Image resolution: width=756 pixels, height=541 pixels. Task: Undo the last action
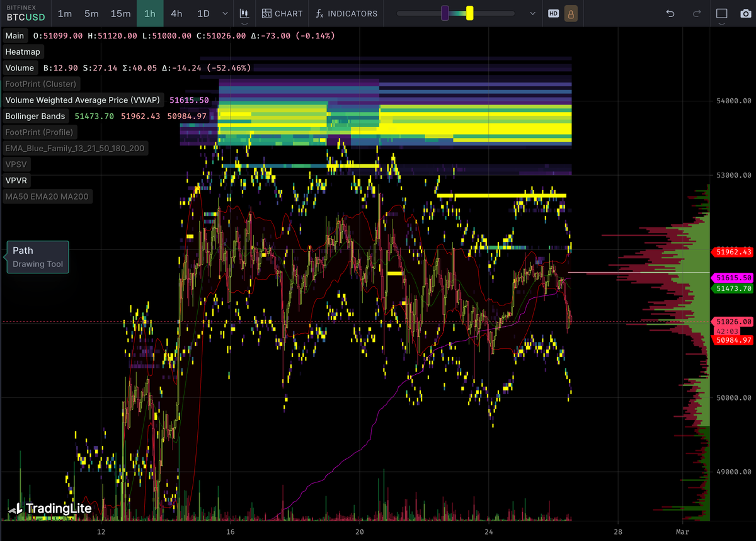point(670,13)
